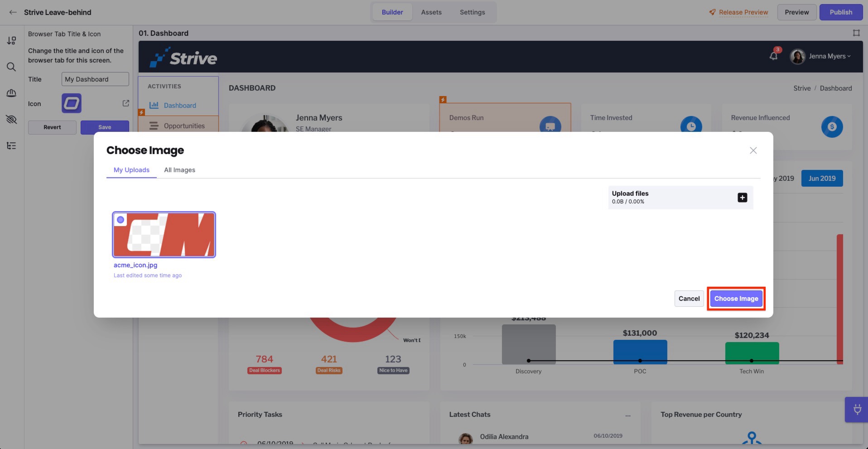This screenshot has width=868, height=449.
Task: Click the lightning bolt marker beside Dashboard item
Action: point(141,112)
